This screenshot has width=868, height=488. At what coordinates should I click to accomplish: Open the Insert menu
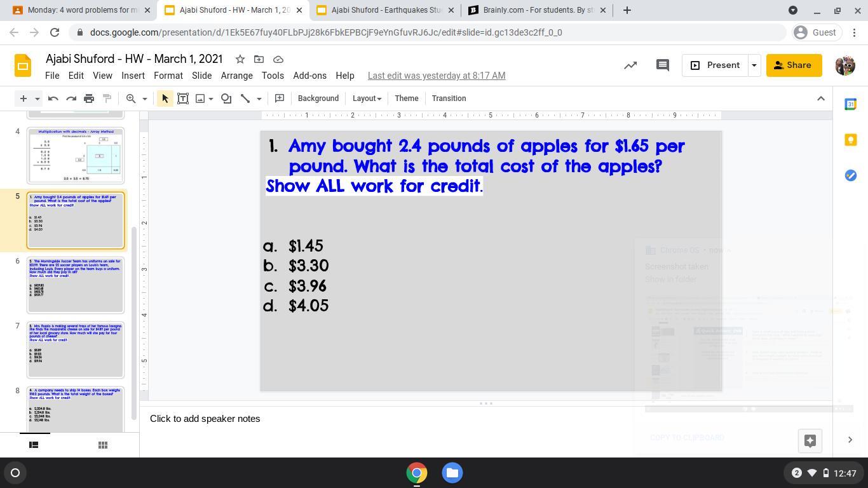coord(133,76)
